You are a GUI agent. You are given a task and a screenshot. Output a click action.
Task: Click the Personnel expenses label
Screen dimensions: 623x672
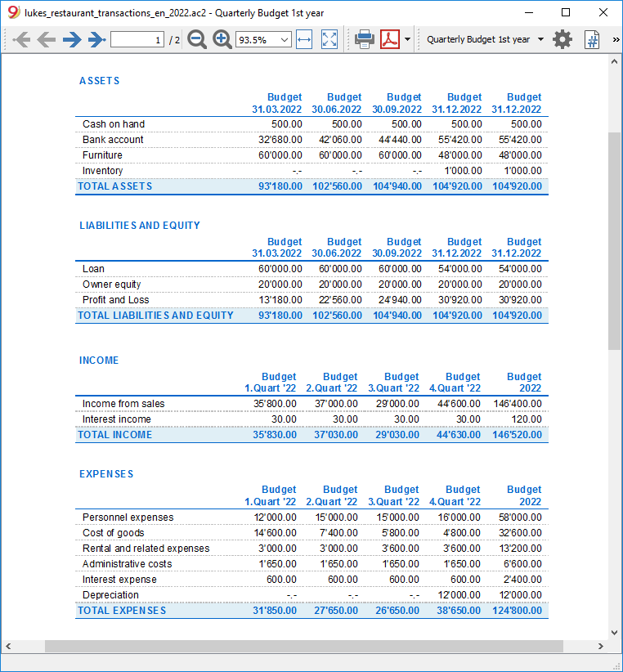coord(128,517)
